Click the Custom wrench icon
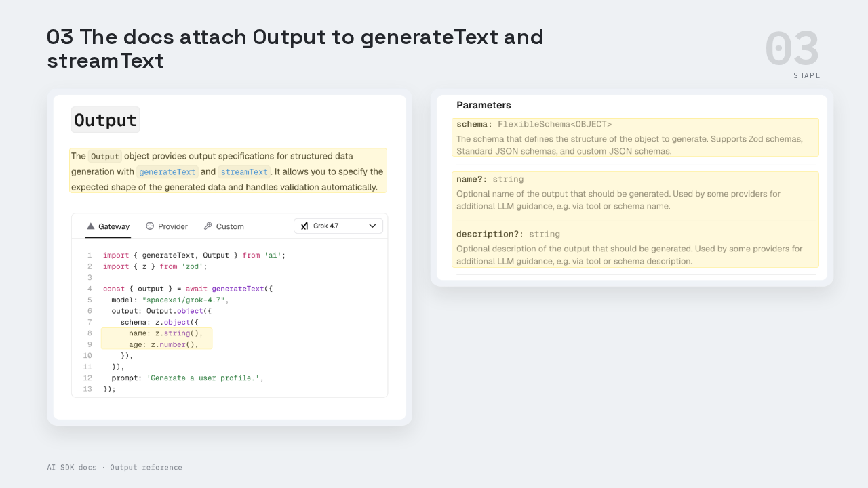This screenshot has width=868, height=488. point(208,226)
